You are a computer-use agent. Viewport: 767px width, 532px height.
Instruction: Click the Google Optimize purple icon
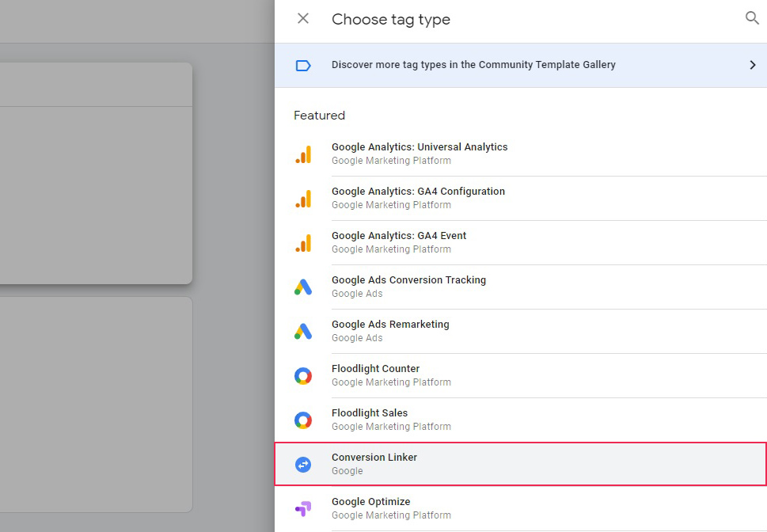click(303, 508)
